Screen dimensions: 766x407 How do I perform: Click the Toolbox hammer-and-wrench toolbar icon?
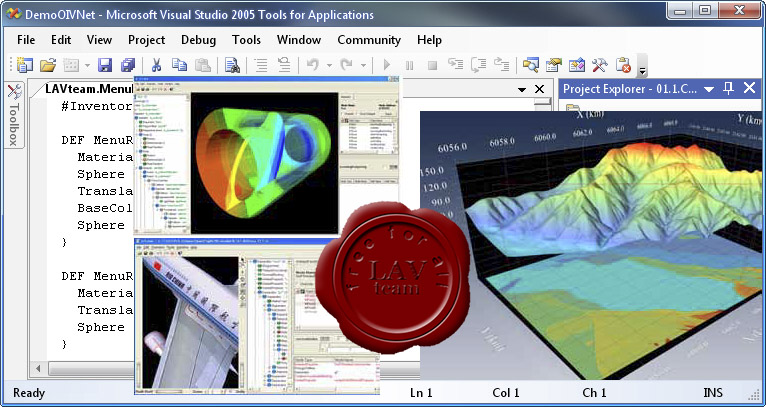point(600,64)
